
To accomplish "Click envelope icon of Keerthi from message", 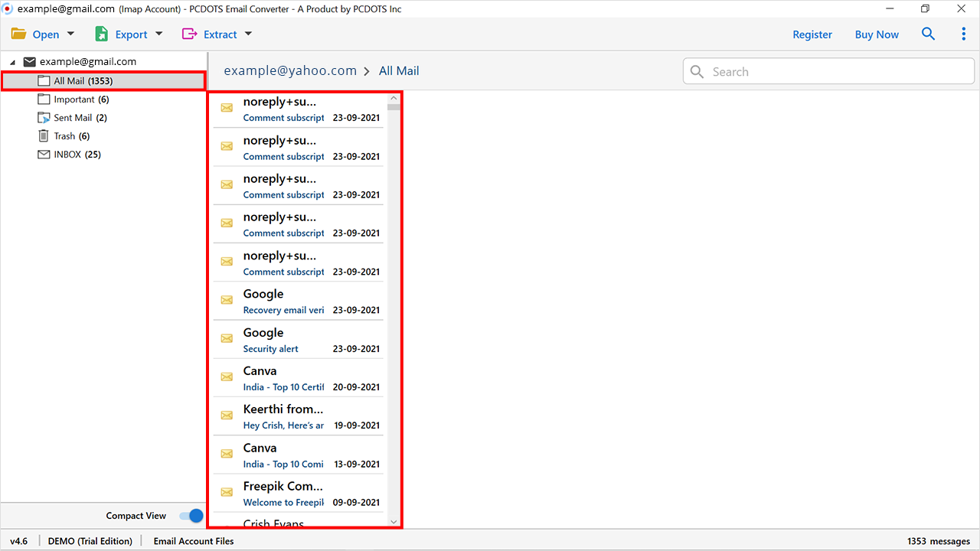I will 227,415.
